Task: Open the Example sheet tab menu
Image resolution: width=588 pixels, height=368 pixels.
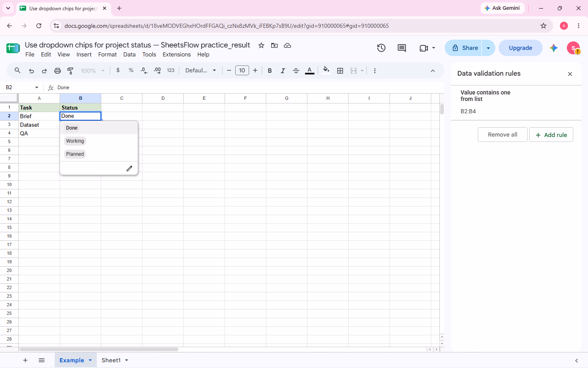Action: pos(90,360)
